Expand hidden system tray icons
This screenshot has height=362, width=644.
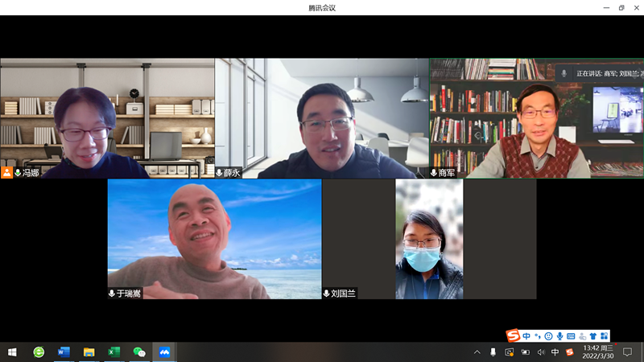[477, 352]
